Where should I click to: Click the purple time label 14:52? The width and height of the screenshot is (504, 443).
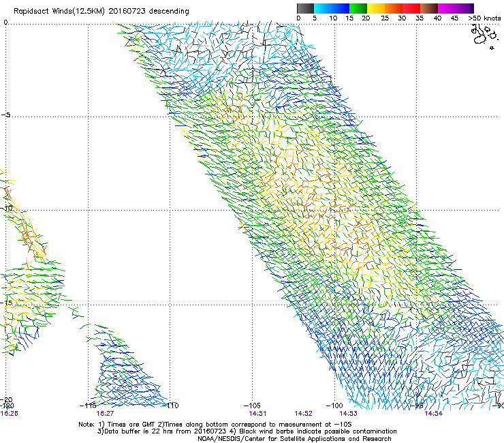[x=304, y=414]
